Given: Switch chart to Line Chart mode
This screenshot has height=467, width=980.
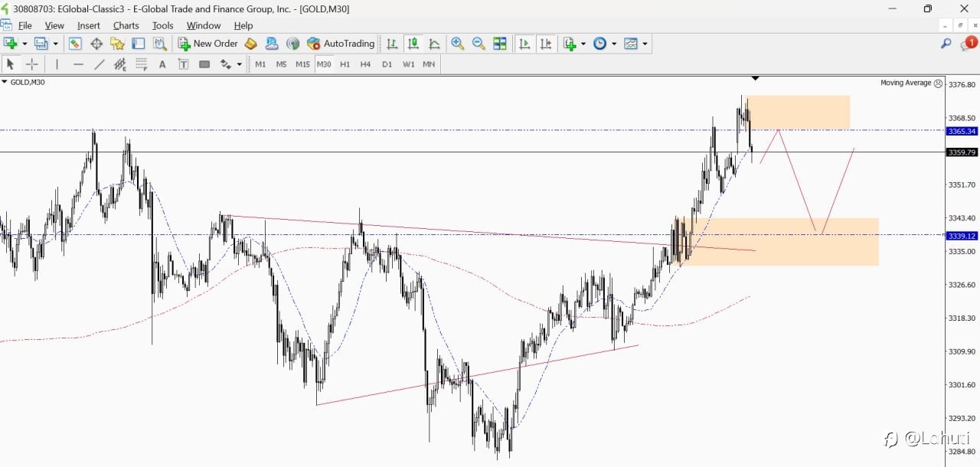Looking at the screenshot, I should pyautogui.click(x=434, y=44).
